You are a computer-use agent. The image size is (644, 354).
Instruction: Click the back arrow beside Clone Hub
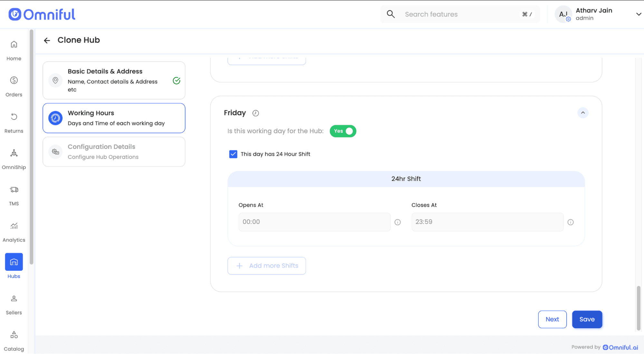coord(47,40)
